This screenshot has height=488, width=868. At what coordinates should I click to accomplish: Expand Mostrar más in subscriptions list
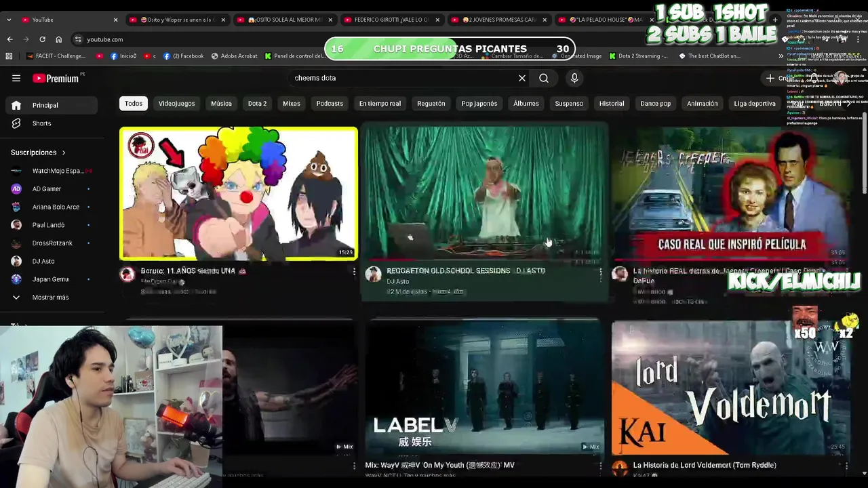[52, 297]
